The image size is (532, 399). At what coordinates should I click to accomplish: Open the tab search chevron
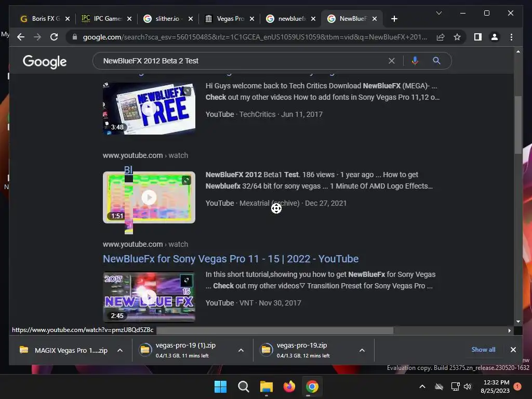pos(438,13)
